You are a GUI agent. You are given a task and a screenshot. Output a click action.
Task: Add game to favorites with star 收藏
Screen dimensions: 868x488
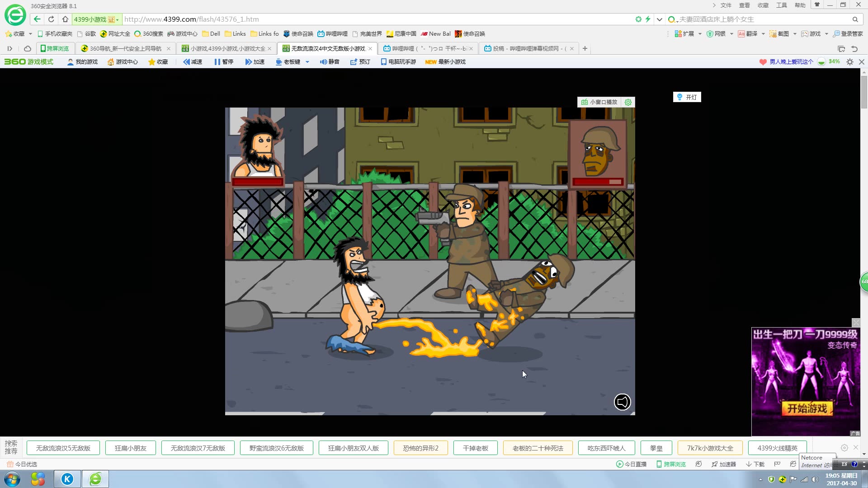158,62
